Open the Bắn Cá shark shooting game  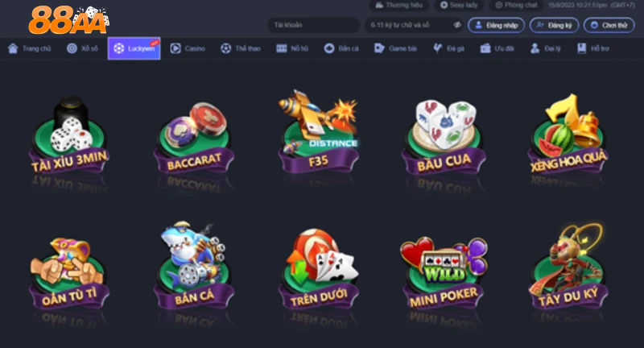tap(194, 265)
